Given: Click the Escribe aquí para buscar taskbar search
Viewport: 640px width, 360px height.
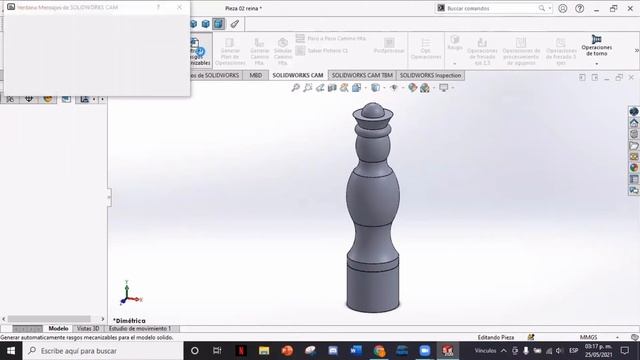Looking at the screenshot, I should click(103, 351).
